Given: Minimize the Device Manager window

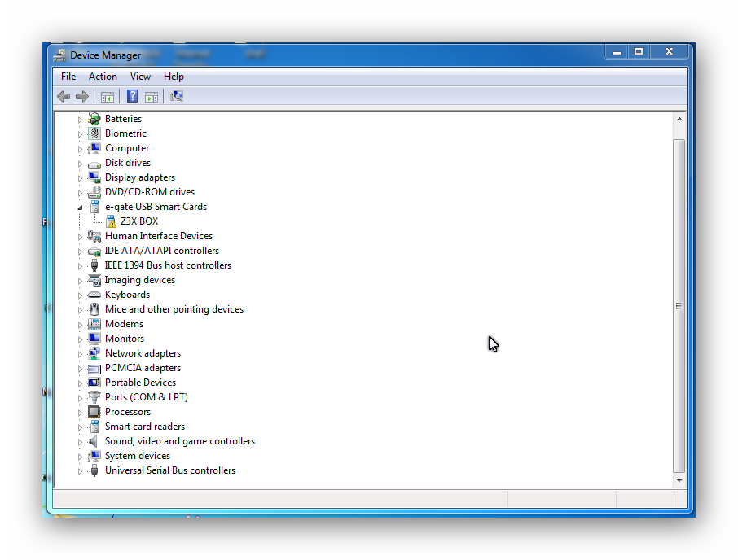Looking at the screenshot, I should pos(617,51).
